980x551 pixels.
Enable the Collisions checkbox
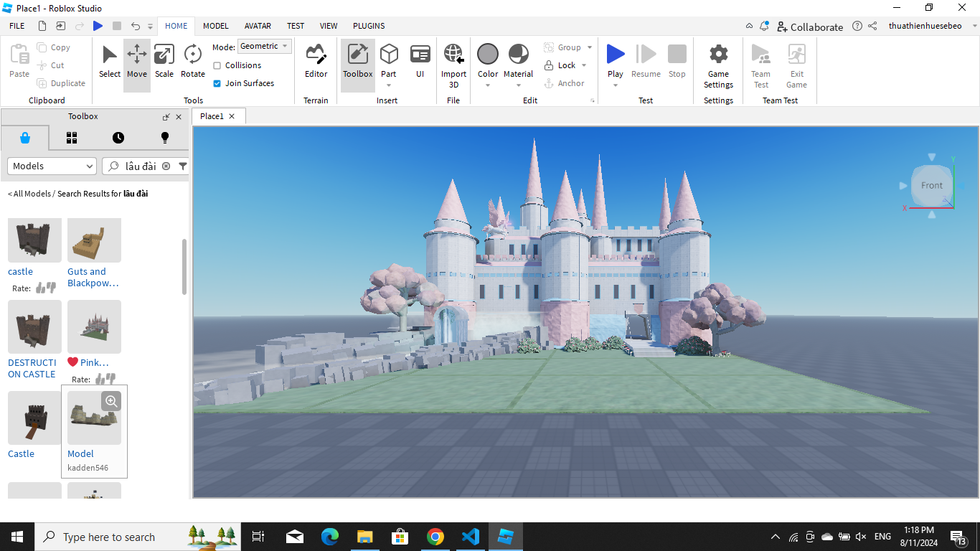(217, 65)
